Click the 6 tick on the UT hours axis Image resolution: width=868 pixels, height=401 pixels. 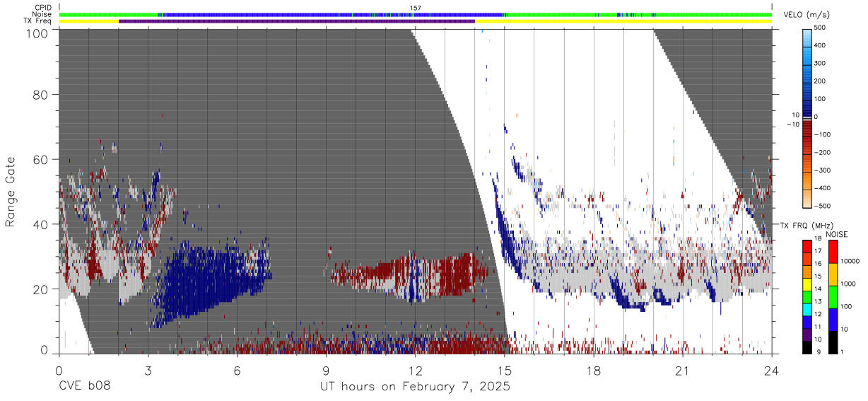click(237, 370)
